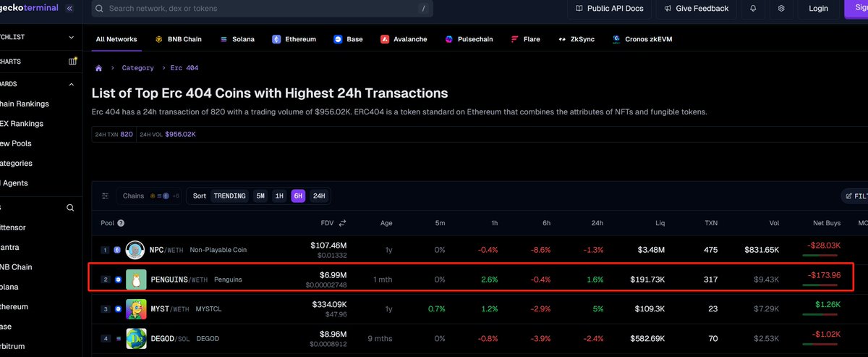Click the 24H VOL $956.02K stat
The width and height of the screenshot is (868, 357).
[167, 135]
